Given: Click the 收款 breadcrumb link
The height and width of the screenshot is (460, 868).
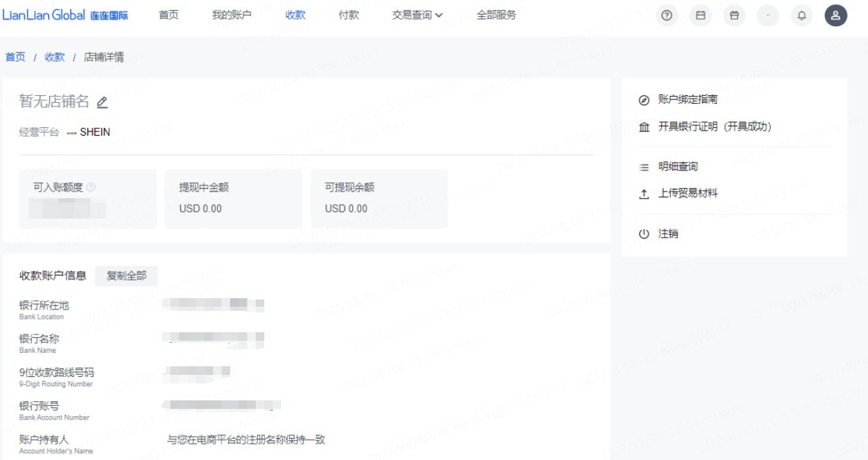Looking at the screenshot, I should (x=55, y=57).
